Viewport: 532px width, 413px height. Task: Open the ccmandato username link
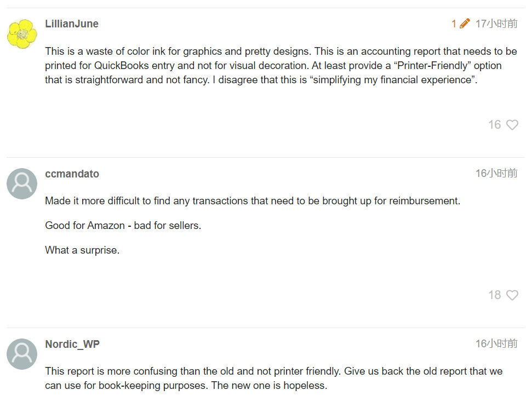click(72, 174)
